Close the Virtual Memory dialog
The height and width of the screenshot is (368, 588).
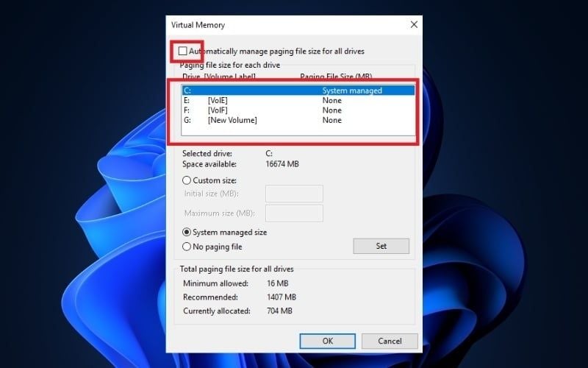pyautogui.click(x=414, y=24)
